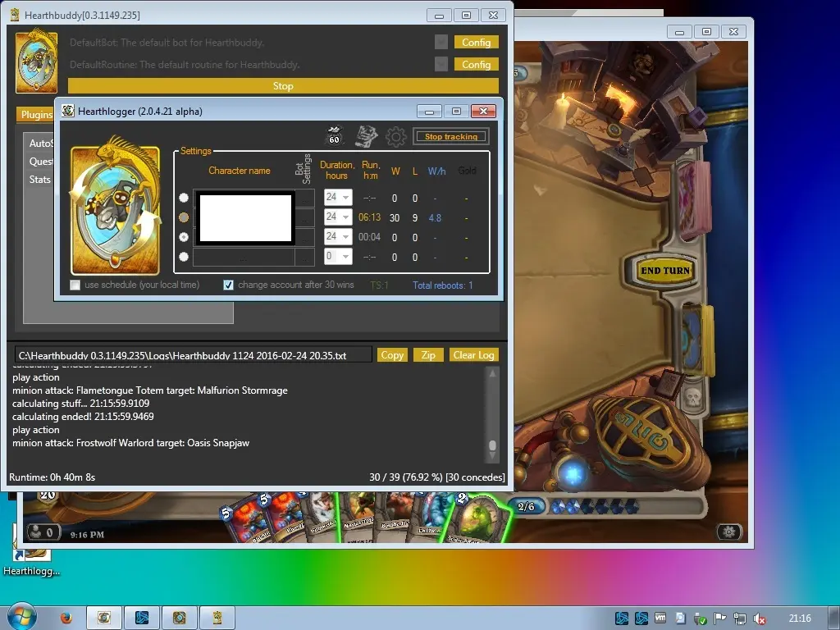Select Stats plugin entry
Screen dimensions: 840x630
click(40, 180)
